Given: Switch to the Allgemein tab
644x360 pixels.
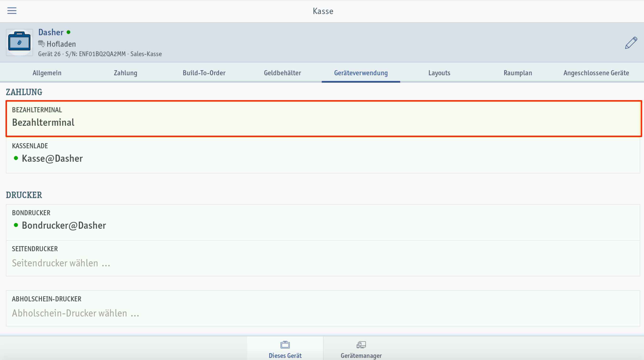Looking at the screenshot, I should click(x=47, y=73).
